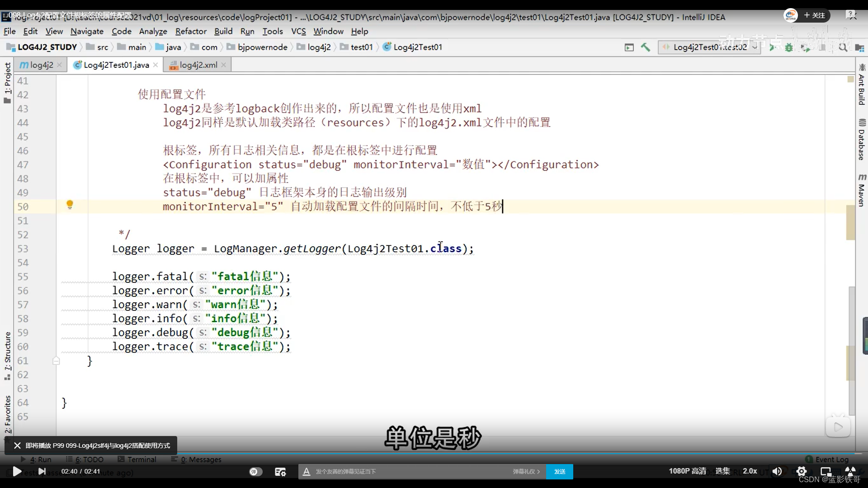Toggle picture-in-picture mode icon

[x=826, y=471]
